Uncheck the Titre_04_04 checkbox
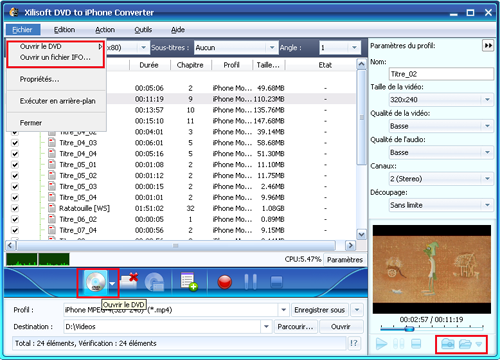500x360 pixels. coord(15,154)
